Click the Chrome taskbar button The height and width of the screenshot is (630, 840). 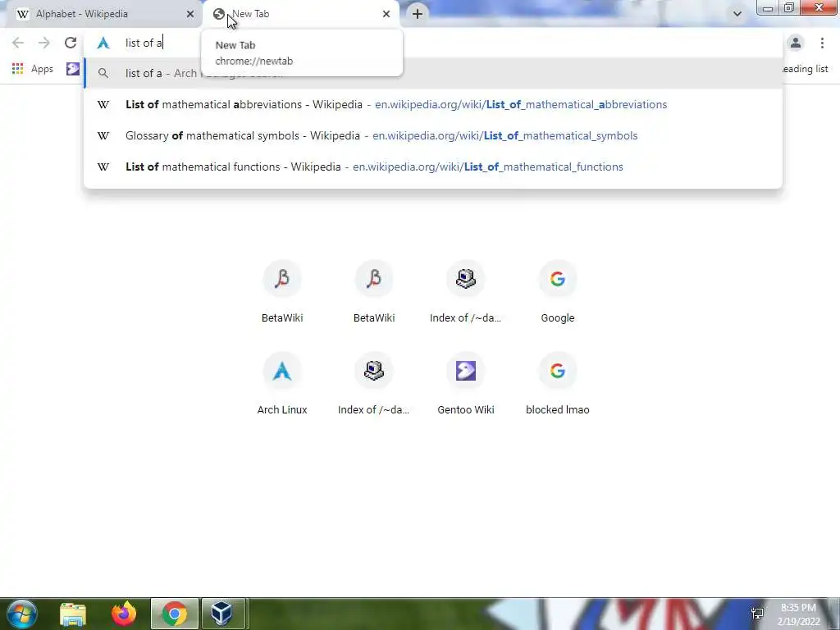coord(175,614)
